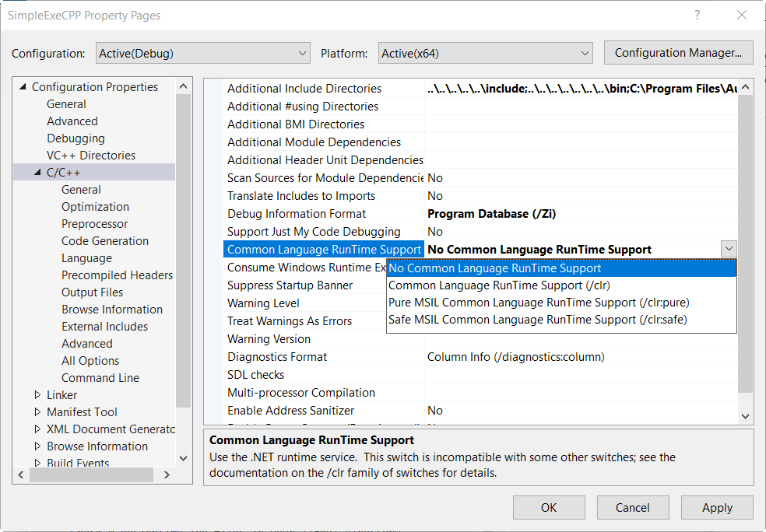Image resolution: width=766 pixels, height=532 pixels.
Task: Toggle the Common Language RunTime Support dropdown arrow
Action: coord(729,249)
